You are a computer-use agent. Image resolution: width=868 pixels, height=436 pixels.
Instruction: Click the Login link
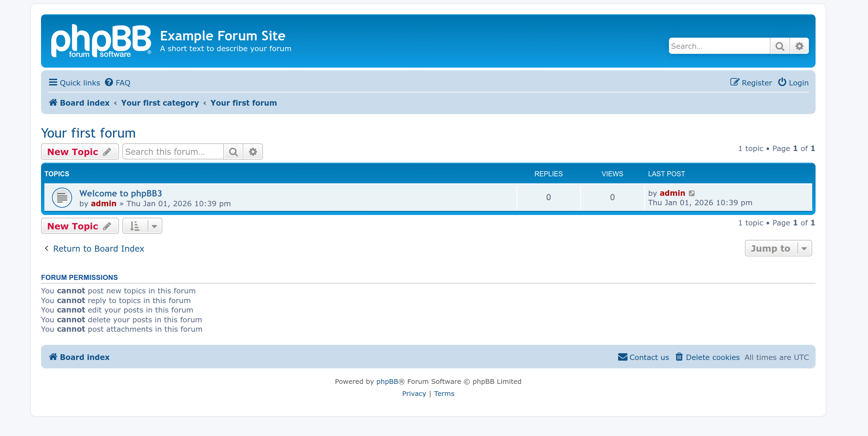[x=793, y=83]
